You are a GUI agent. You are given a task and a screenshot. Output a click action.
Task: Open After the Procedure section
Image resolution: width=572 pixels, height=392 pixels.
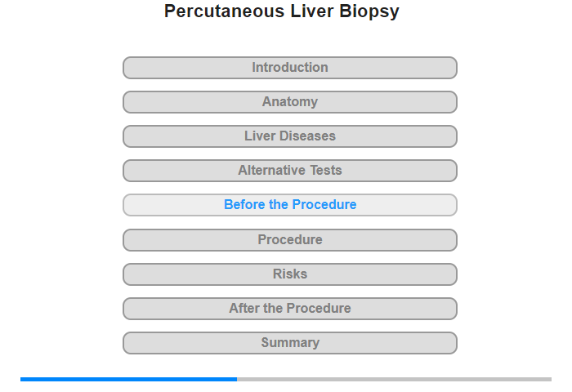(x=290, y=309)
